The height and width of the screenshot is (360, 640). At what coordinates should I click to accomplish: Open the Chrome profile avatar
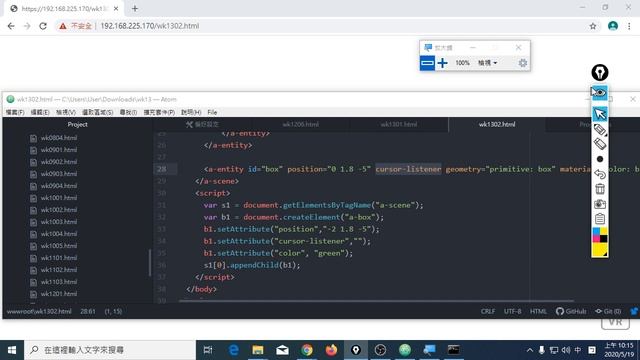[x=613, y=26]
